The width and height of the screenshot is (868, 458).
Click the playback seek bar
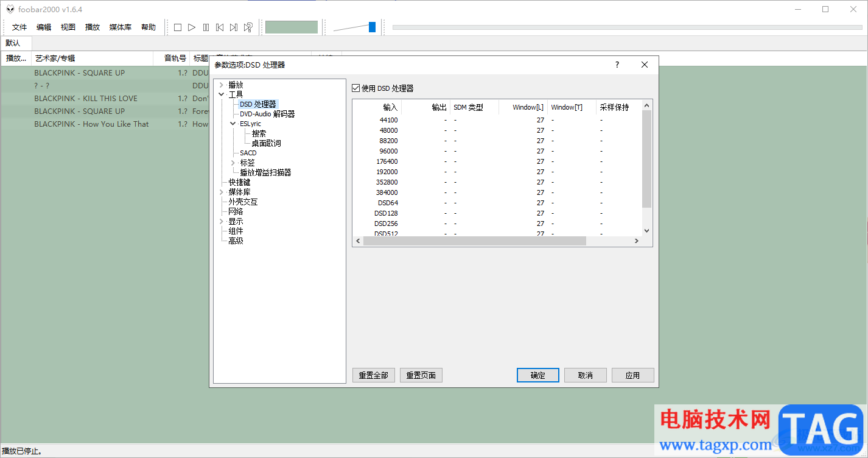(627, 27)
